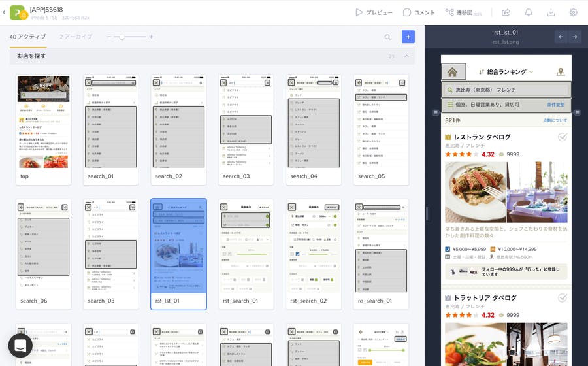Go to previous screen with left arrow
588x366 pixels.
pos(561,37)
